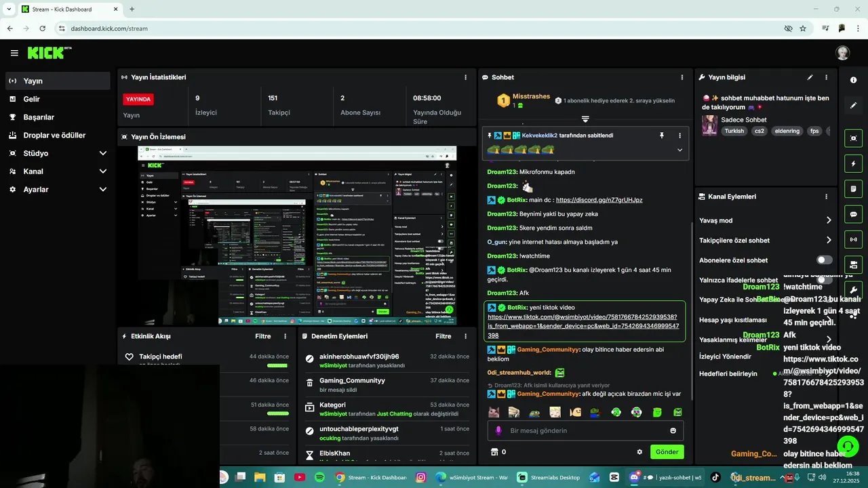Open Sohbet panel options menu
868x488 pixels.
682,77
